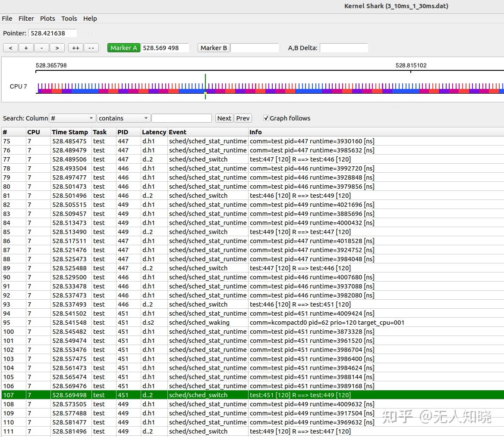Click the Prev search button
The width and height of the screenshot is (504, 437).
point(243,118)
